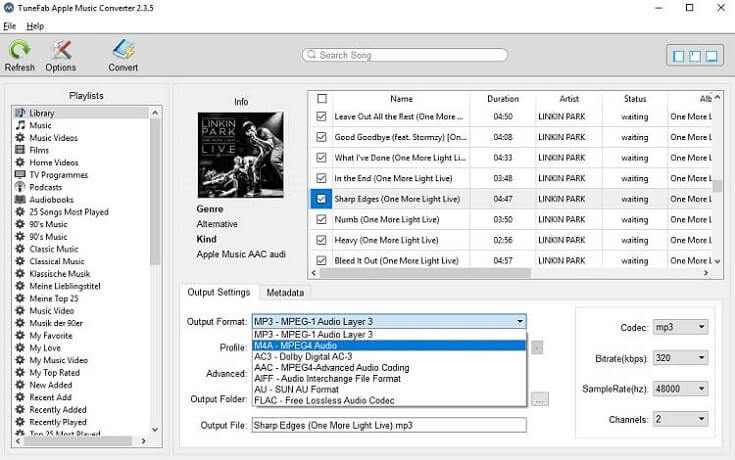Uncheck the Sharp Edges song checkbox
Image resolution: width=735 pixels, height=460 pixels.
321,199
